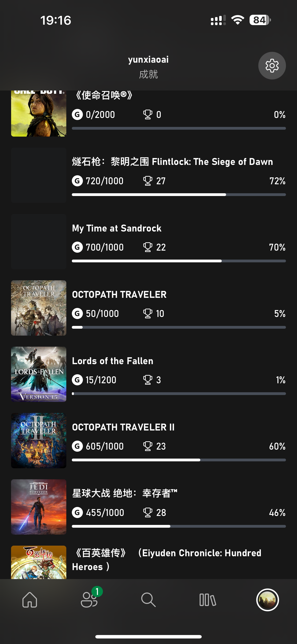The image size is (297, 644).
Task: Open the Library icon in bottom bar
Action: click(x=207, y=600)
